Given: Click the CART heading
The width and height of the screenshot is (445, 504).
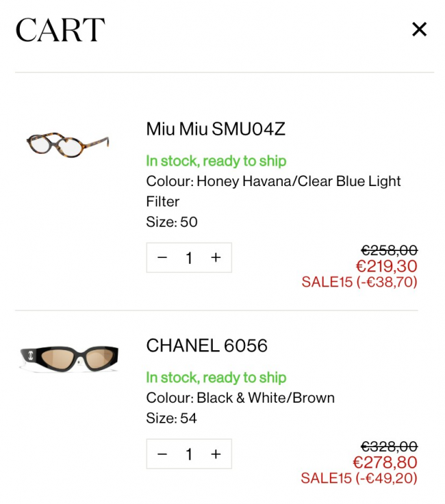Looking at the screenshot, I should [x=60, y=30].
